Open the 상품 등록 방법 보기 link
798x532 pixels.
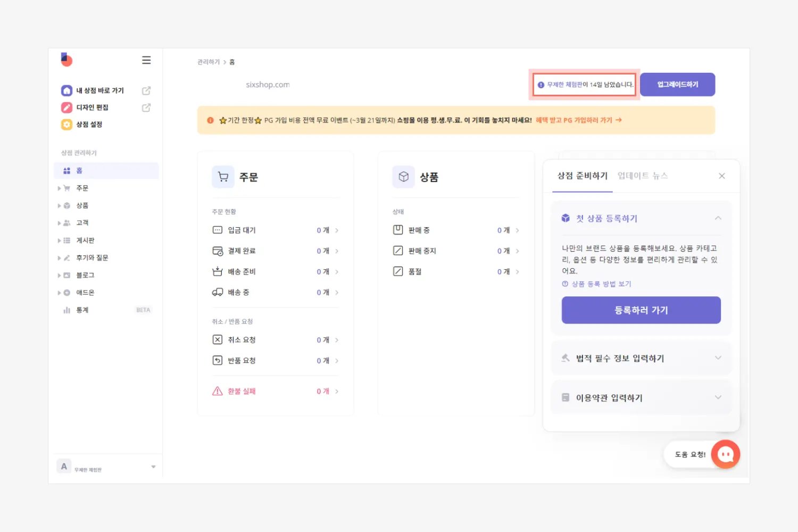tap(601, 284)
